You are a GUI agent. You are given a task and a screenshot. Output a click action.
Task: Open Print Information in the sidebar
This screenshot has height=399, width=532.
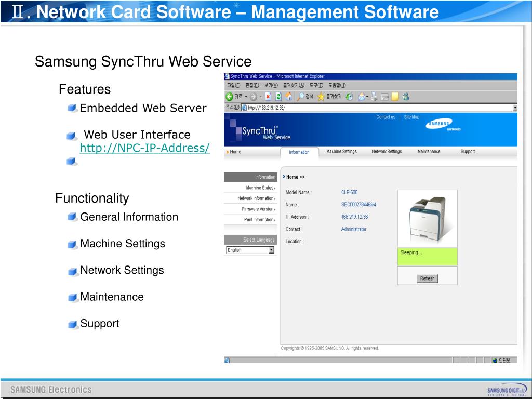point(260,220)
